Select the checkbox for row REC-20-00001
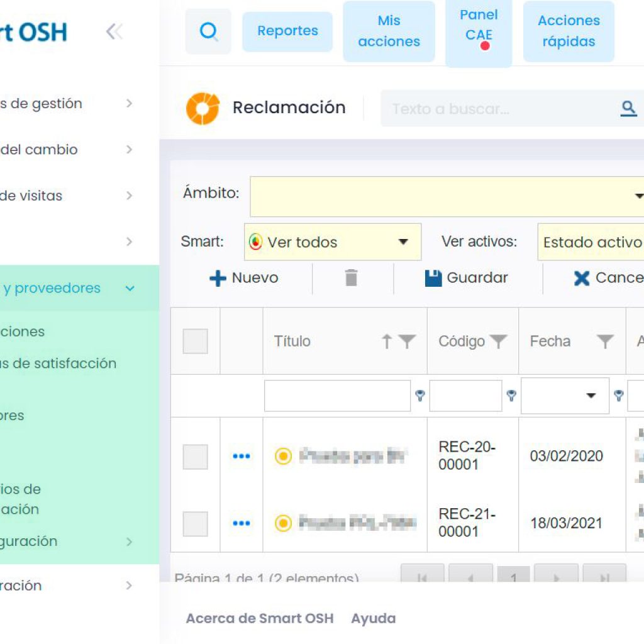This screenshot has height=644, width=644. pos(195,457)
